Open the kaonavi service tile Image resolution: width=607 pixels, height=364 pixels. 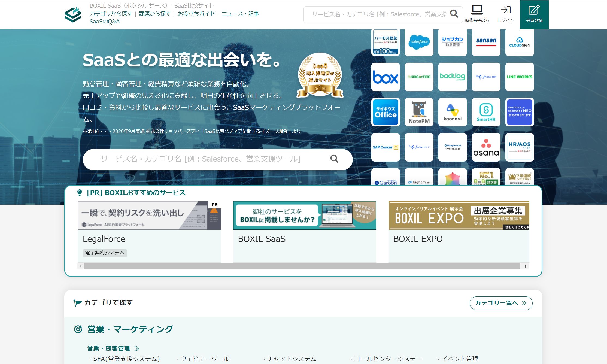[x=453, y=112]
